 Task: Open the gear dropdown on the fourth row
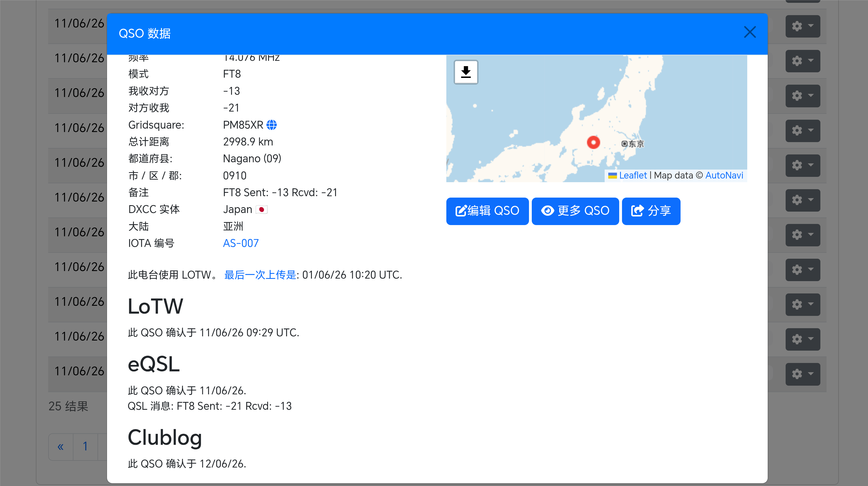click(x=803, y=131)
